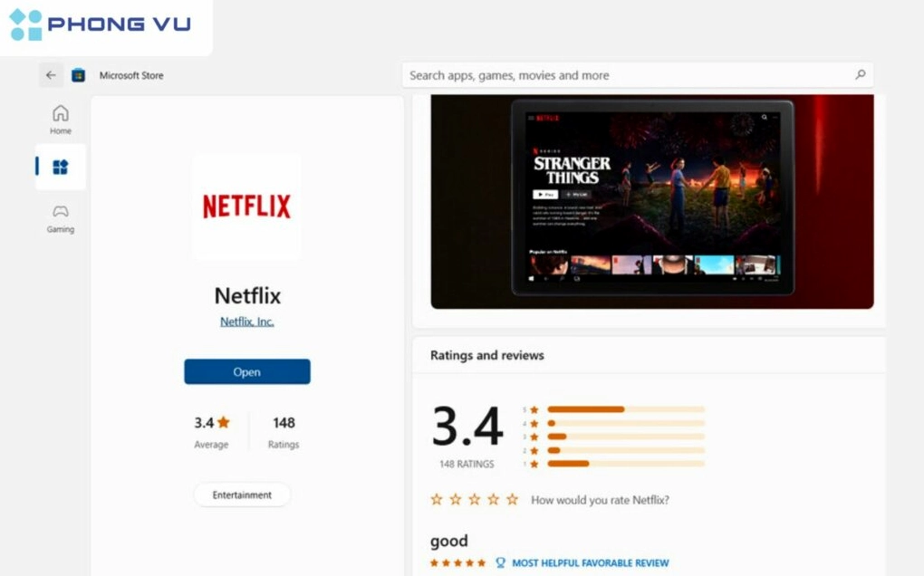Click the 148 Ratings count
The height and width of the screenshot is (576, 924).
(x=284, y=431)
